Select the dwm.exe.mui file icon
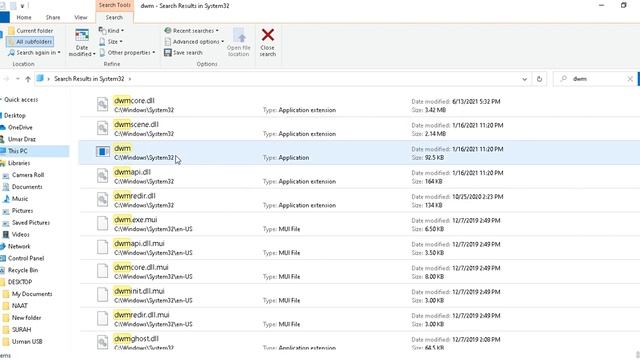Viewport: 640px width, 360px height. tap(103, 224)
